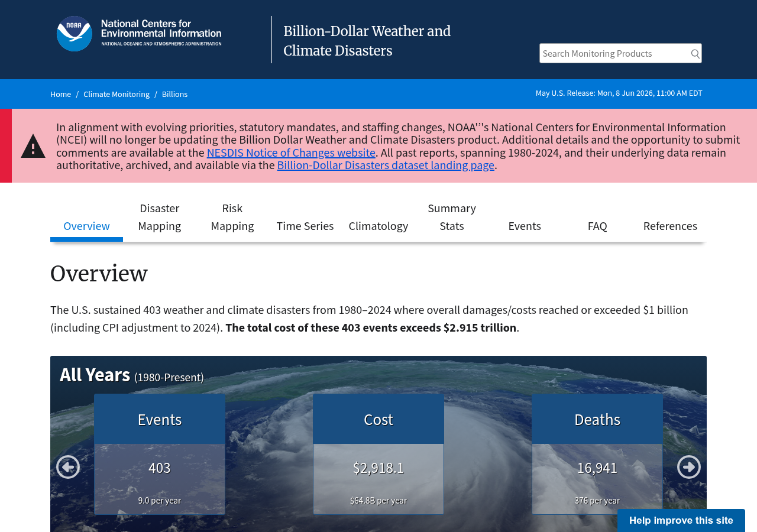The image size is (757, 532).
Task: Click the search magnifier icon
Action: [x=695, y=54]
